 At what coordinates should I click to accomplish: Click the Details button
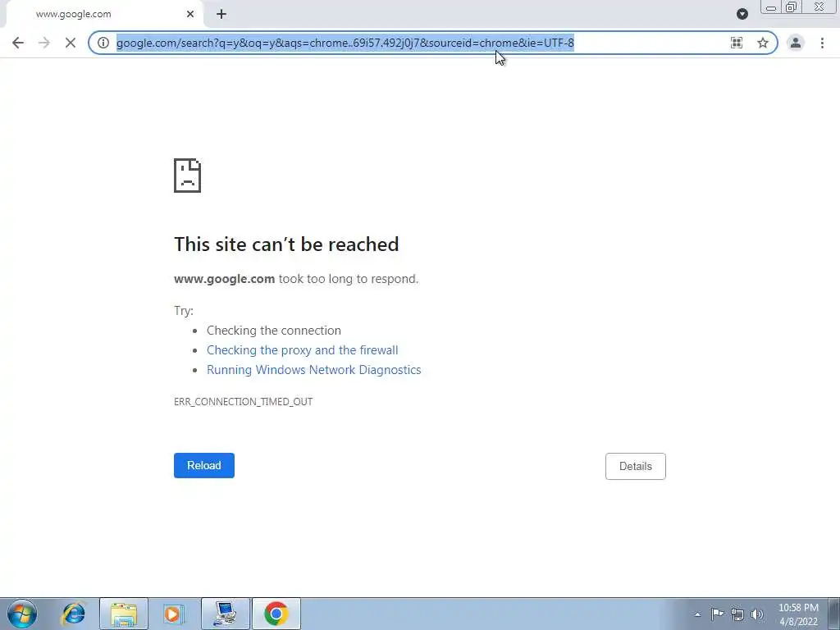(636, 466)
